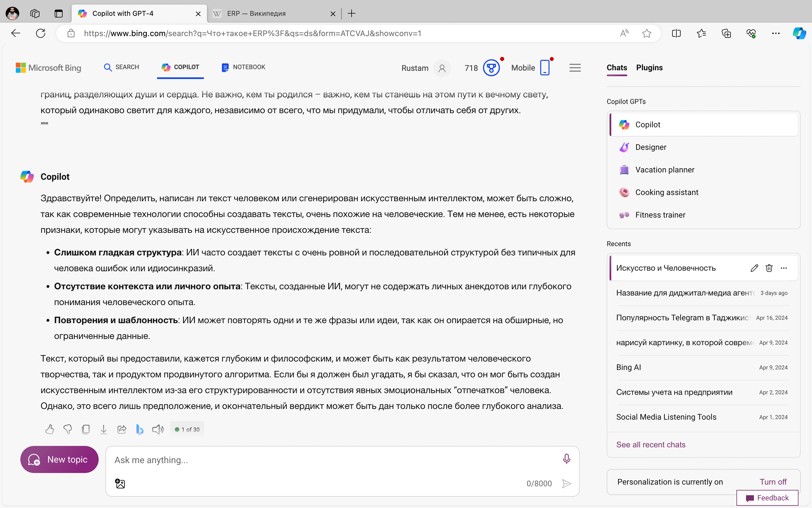
Task: Close the ERP — Википедия tab
Action: (x=333, y=14)
